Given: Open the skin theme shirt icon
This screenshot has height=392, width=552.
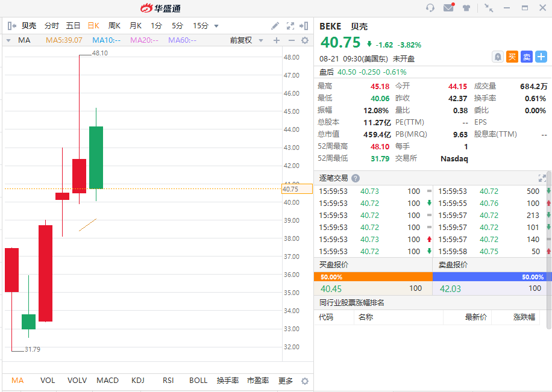Looking at the screenshot, I should point(466,8).
